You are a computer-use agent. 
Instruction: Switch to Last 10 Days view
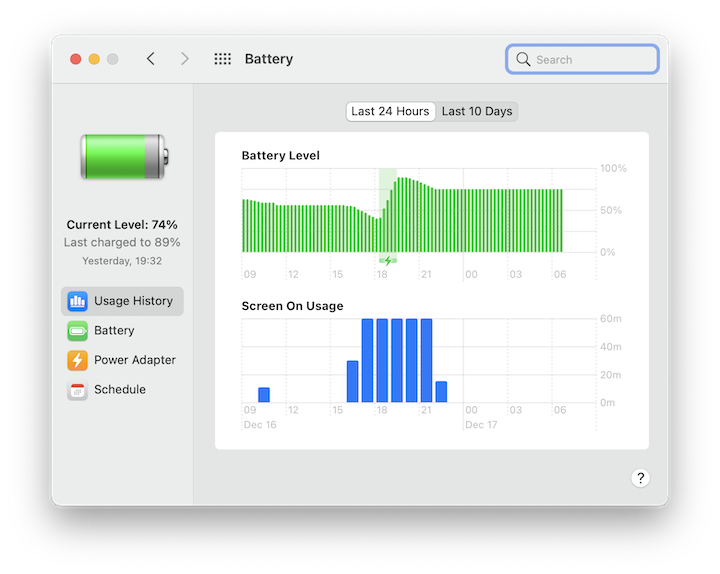[x=477, y=112]
